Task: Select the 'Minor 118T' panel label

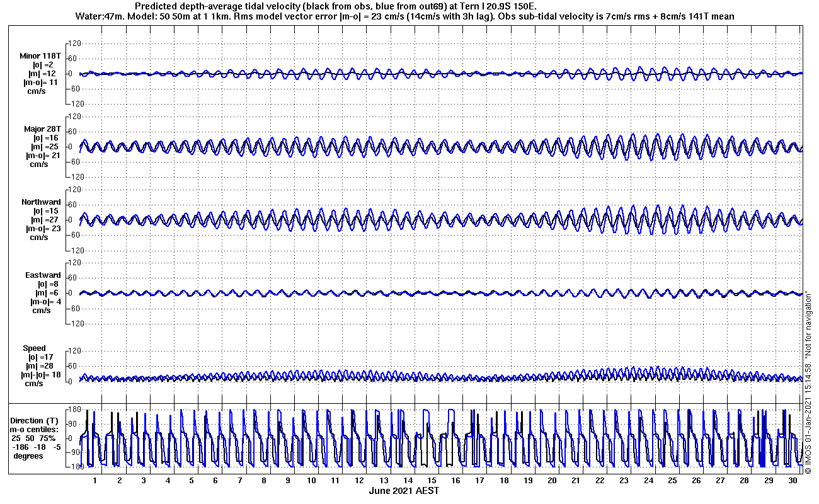Action: pos(40,56)
